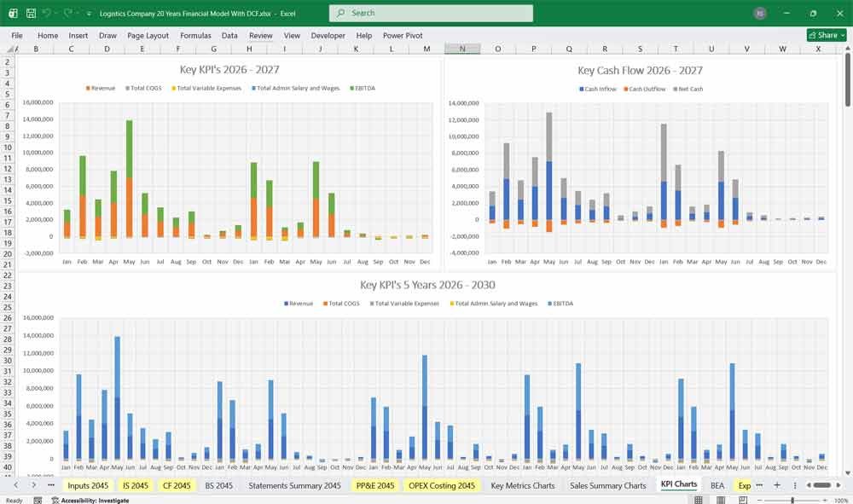Switch to Key Metrics Charts sheet tab
Image resolution: width=853 pixels, height=504 pixels.
point(523,485)
